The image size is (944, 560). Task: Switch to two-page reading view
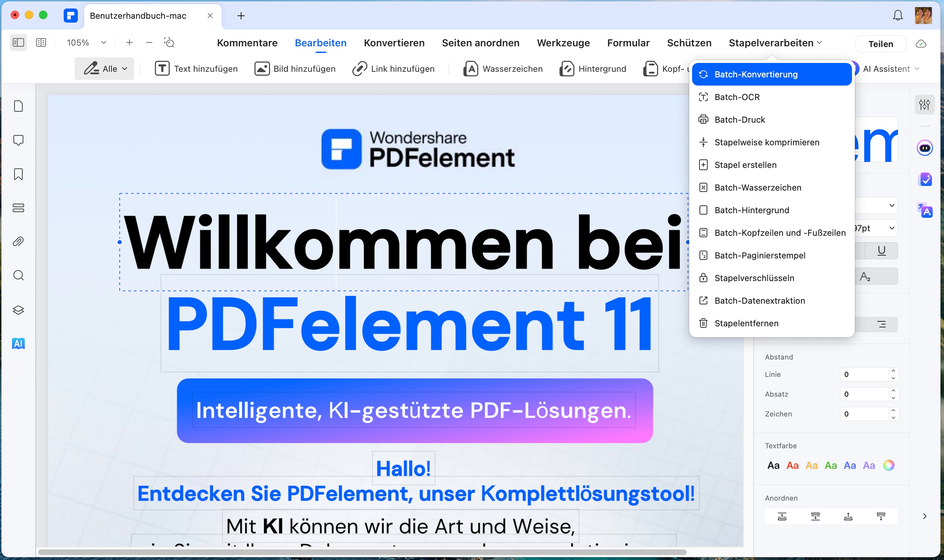tap(41, 42)
